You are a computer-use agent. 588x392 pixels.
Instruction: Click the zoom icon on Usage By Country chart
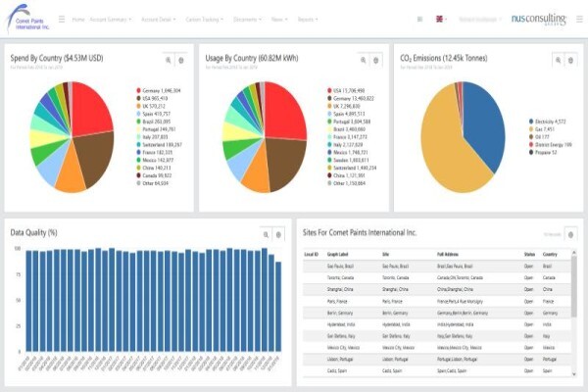[x=363, y=60]
